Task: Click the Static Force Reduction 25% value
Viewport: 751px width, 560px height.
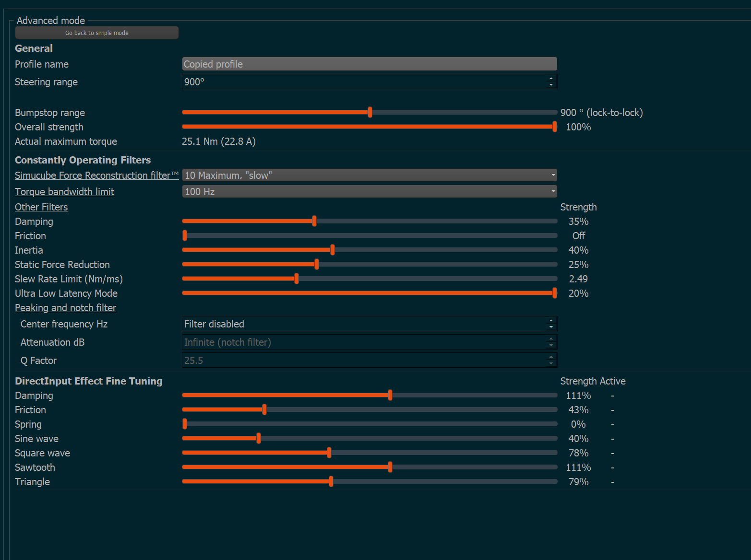Action: tap(578, 265)
